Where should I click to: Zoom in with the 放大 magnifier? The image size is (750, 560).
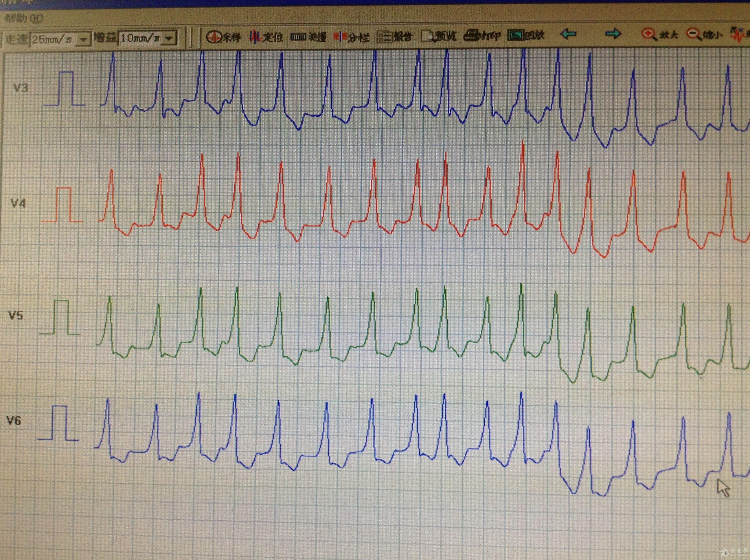tap(660, 34)
